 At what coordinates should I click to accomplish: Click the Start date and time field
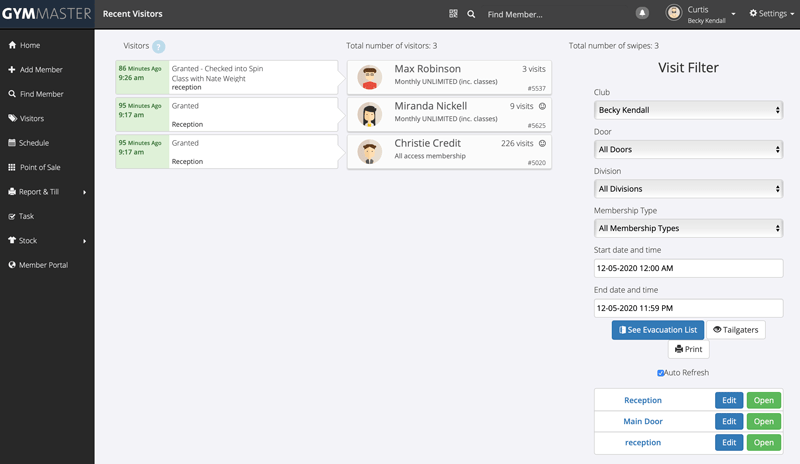pos(688,268)
